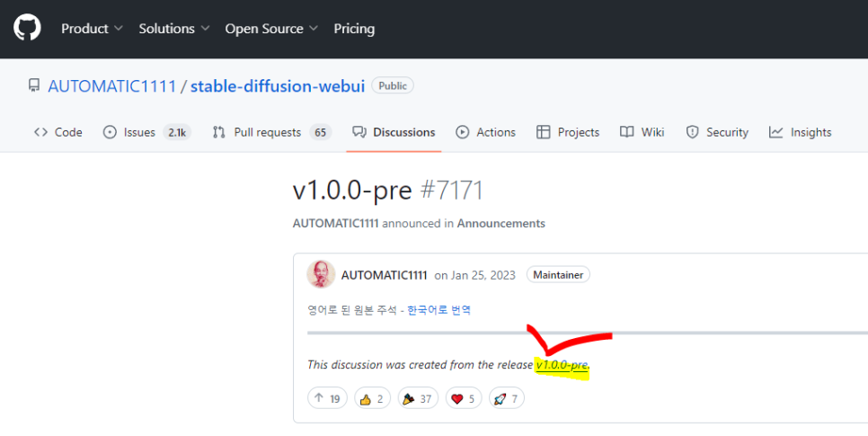Open AUTOMATIC1111 commenter name in post
This screenshot has height=436, width=868.
[x=385, y=275]
